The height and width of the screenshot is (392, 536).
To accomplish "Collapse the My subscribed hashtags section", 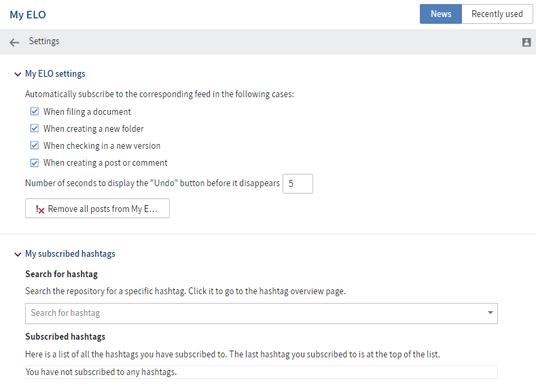I will click(18, 254).
